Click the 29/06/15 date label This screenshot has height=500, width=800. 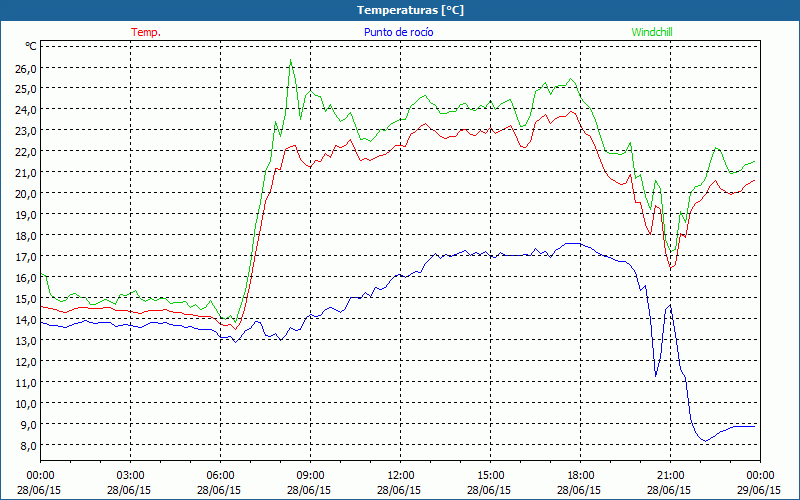(759, 490)
